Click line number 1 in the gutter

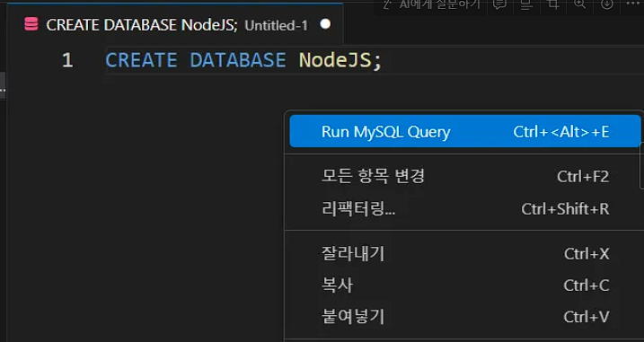[x=67, y=61]
